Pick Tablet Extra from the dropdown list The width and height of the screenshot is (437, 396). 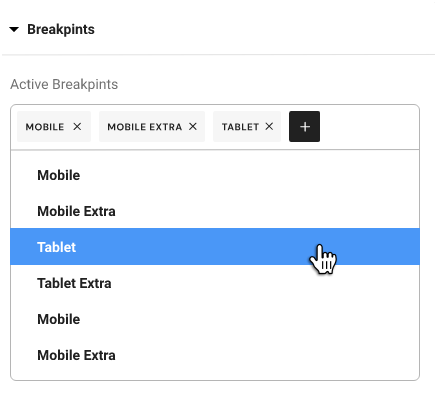tap(215, 283)
